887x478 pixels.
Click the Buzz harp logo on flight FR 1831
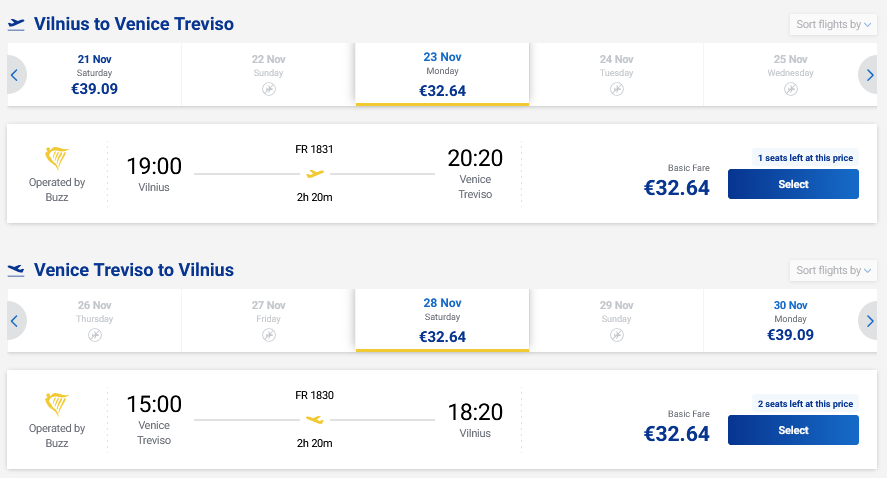pos(57,158)
